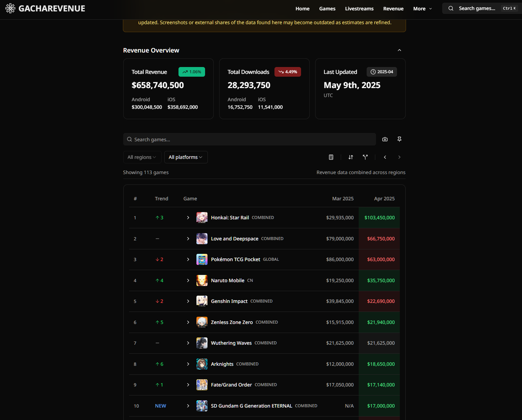Click the Game column header
Viewport: 522px width, 420px height.
190,199
